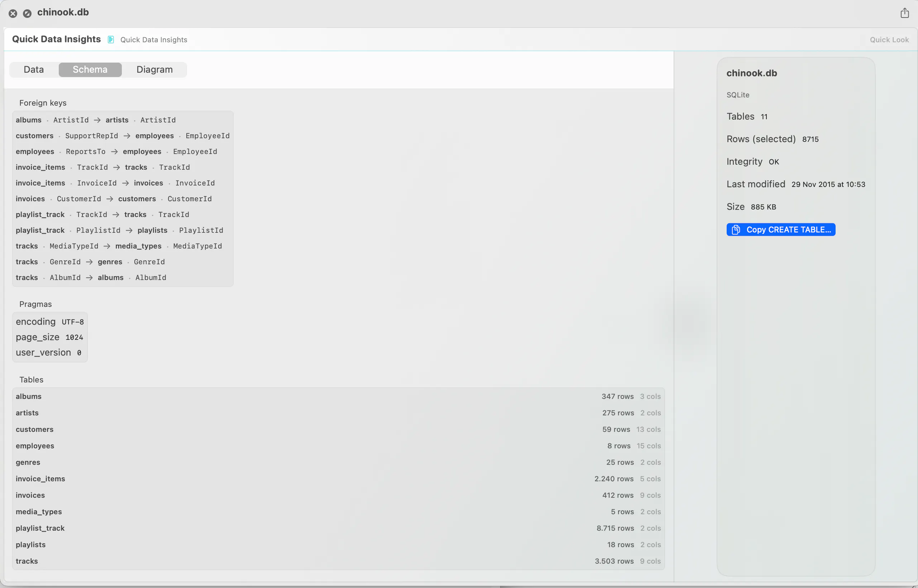Screen dimensions: 918x588
Task: Click the Tables 11 count in sidebar
Action: point(747,116)
